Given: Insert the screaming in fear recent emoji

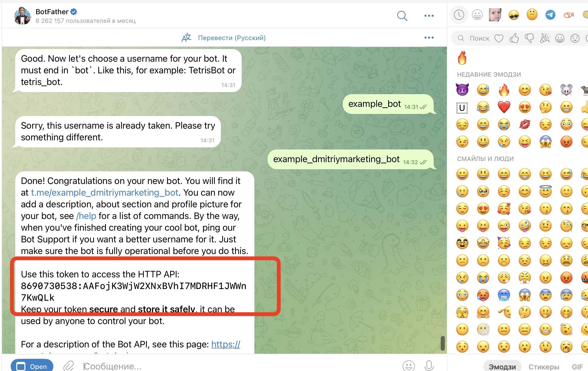Looking at the screenshot, I should pos(546,142).
